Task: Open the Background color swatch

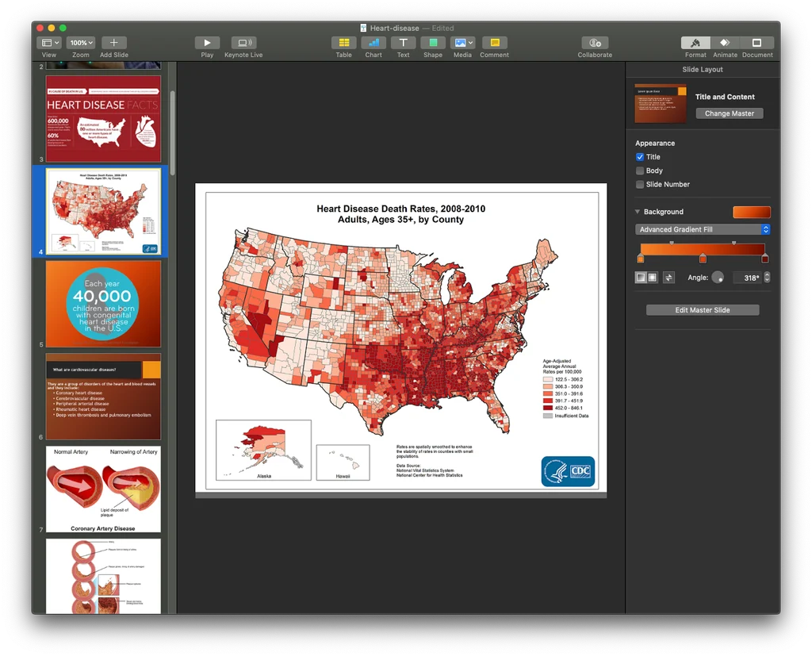Action: pos(752,212)
